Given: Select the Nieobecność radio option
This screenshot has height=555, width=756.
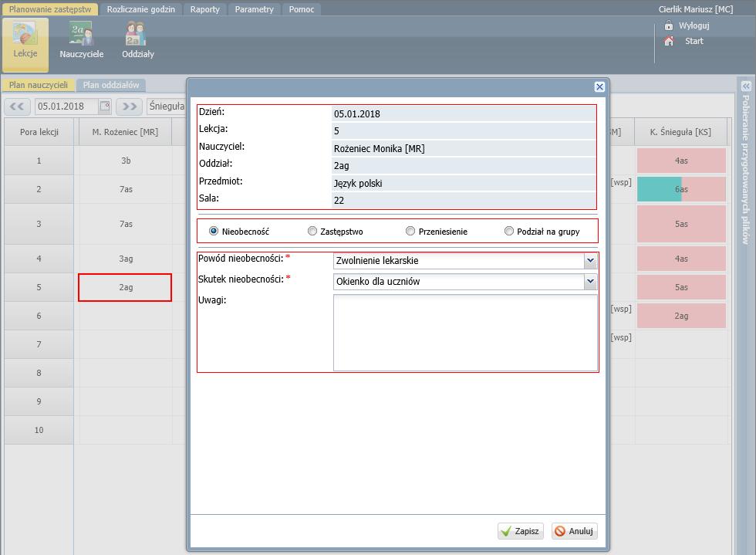Looking at the screenshot, I should (214, 231).
